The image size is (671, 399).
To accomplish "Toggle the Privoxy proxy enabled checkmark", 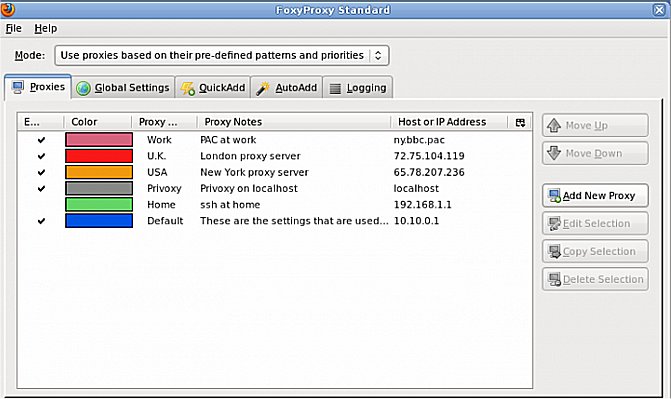I will click(41, 188).
